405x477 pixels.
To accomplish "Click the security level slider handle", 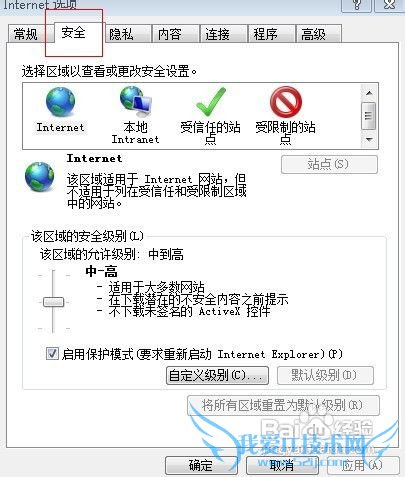I will [x=53, y=302].
